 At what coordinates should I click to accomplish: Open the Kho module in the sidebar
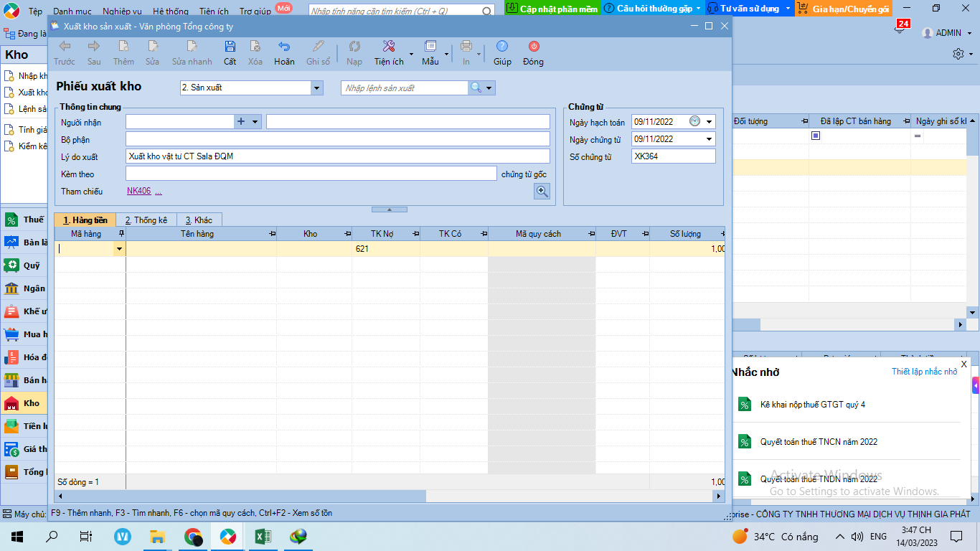(x=24, y=403)
